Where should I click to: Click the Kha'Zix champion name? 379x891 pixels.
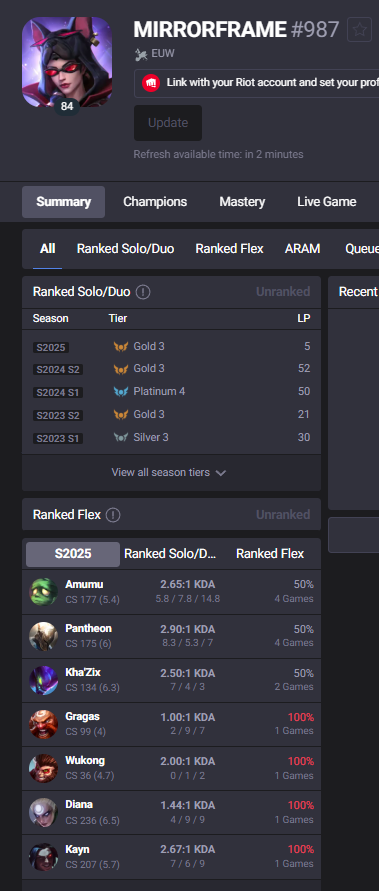tap(83, 673)
